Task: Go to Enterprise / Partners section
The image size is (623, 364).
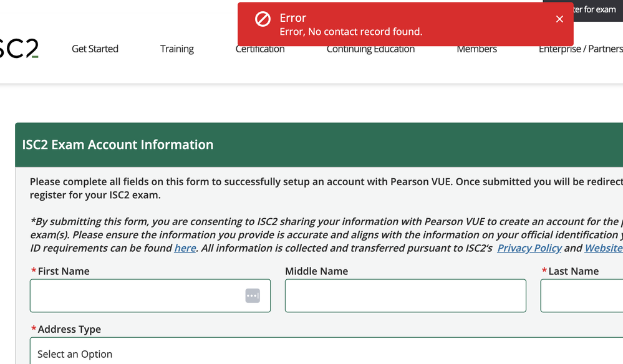Action: [x=580, y=49]
